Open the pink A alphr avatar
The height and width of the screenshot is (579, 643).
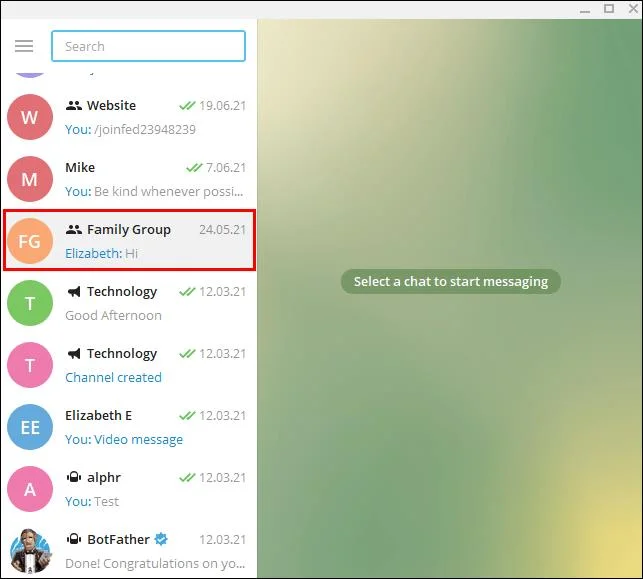30,489
